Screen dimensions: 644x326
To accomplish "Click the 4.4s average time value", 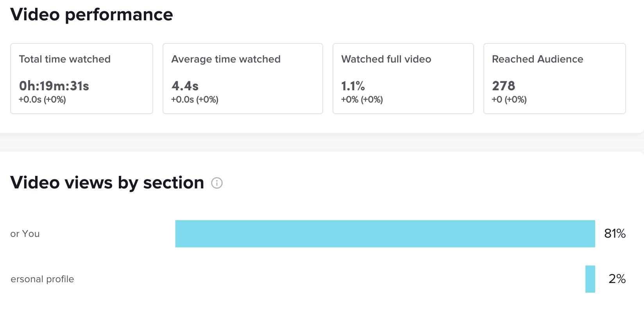I will click(185, 86).
